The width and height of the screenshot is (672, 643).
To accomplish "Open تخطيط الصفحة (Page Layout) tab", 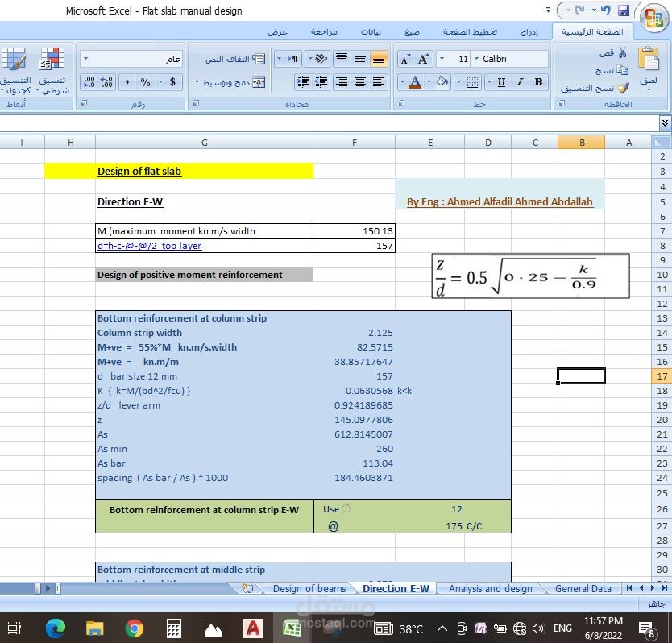I will [470, 32].
